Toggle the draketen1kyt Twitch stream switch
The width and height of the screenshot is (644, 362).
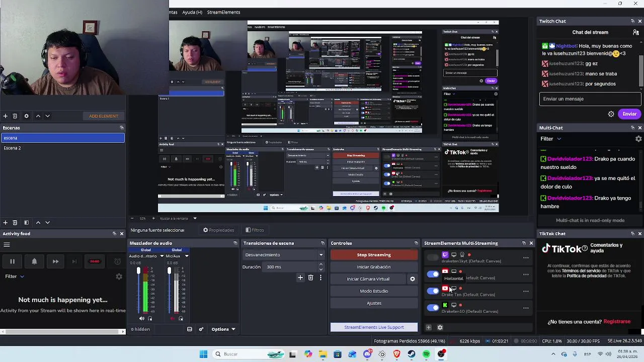pyautogui.click(x=433, y=258)
